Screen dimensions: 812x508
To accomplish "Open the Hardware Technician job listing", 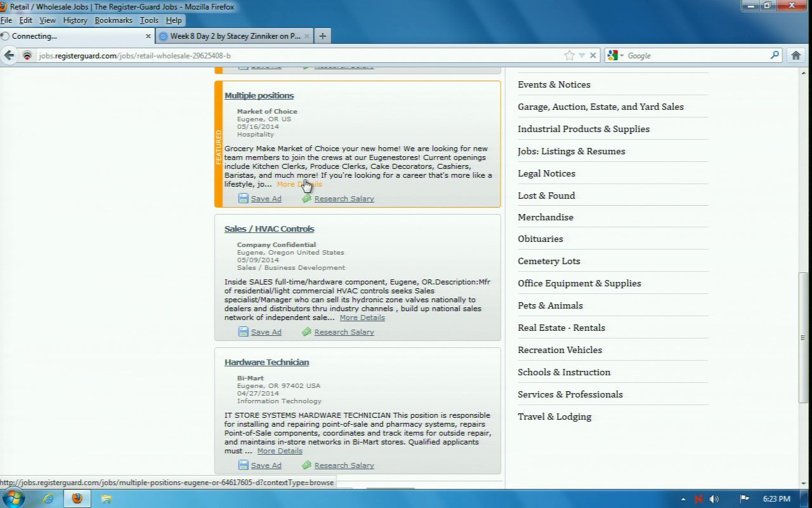I will pos(266,362).
